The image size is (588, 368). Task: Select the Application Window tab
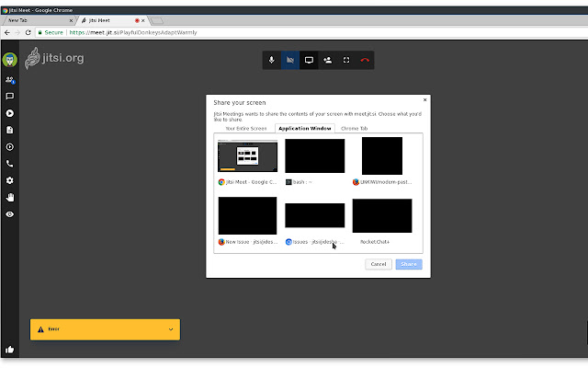coord(304,129)
